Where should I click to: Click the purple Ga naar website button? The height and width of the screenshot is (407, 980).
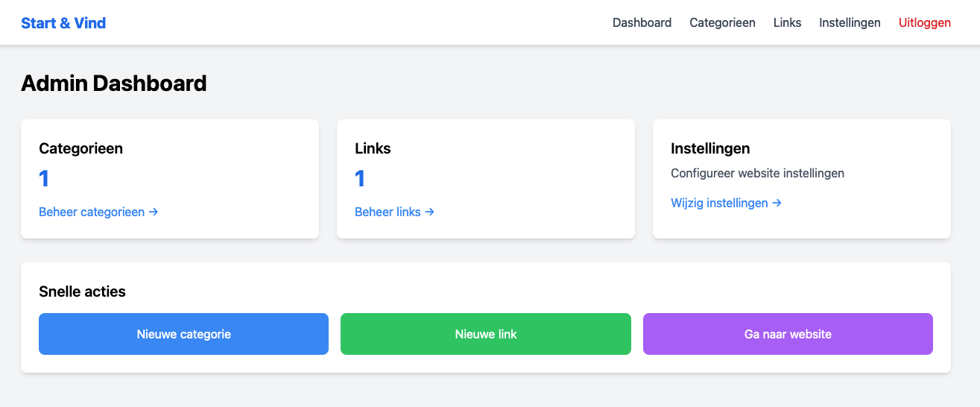pyautogui.click(x=788, y=334)
